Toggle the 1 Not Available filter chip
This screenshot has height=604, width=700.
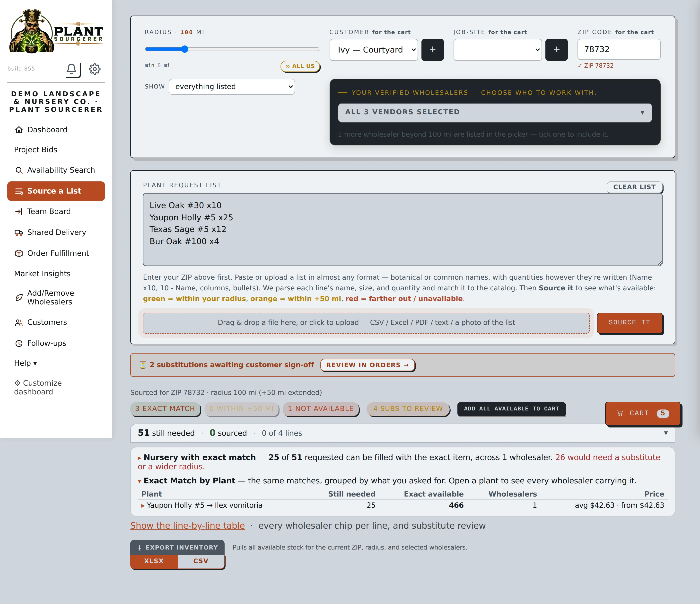321,409
